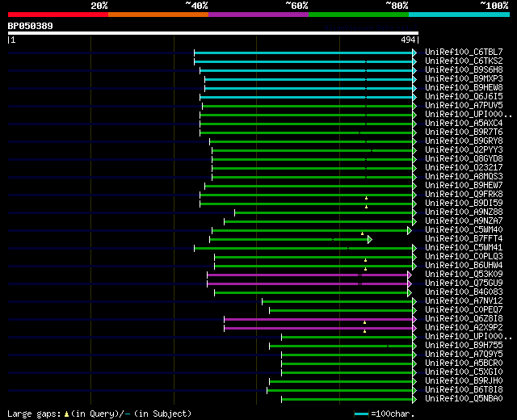Click the cyan alignment bar for C6TBL7

(304, 52)
